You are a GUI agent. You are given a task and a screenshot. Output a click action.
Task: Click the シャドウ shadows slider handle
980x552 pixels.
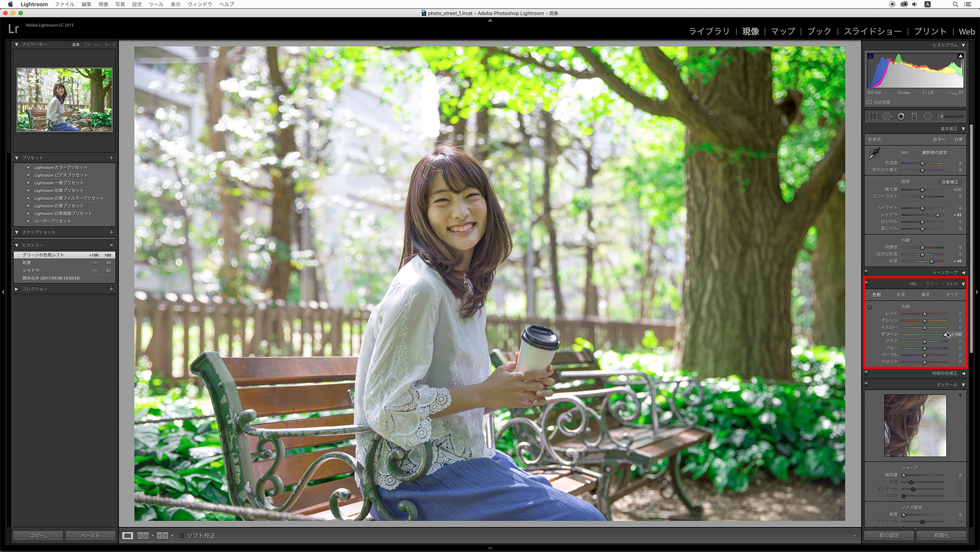[938, 215]
